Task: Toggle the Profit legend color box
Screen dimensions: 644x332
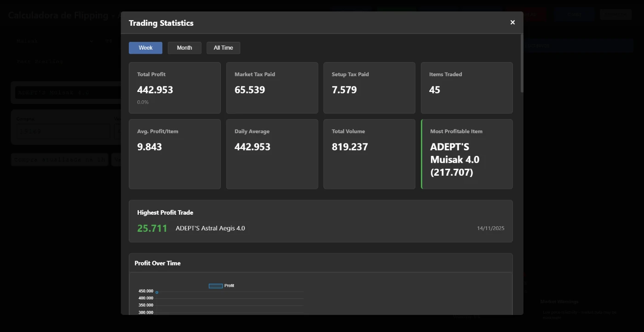Action: (216, 286)
